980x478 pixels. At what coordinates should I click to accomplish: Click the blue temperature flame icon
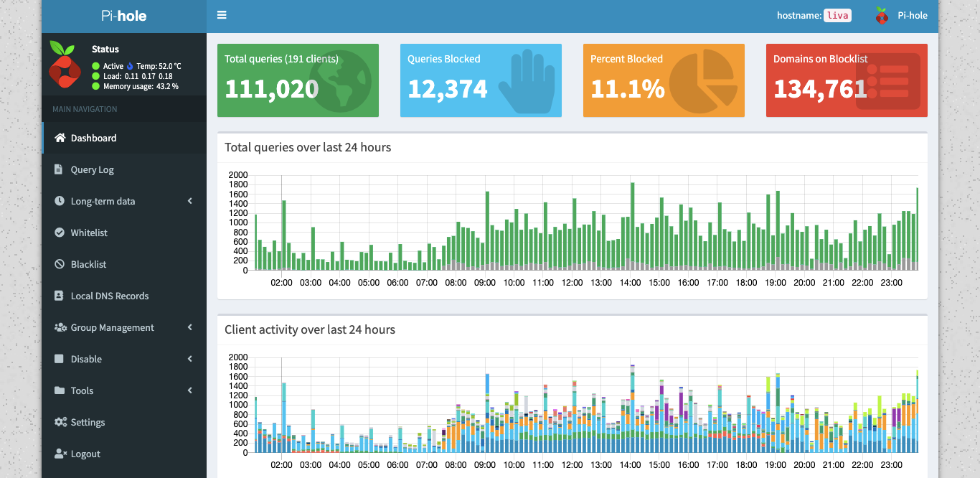[130, 66]
